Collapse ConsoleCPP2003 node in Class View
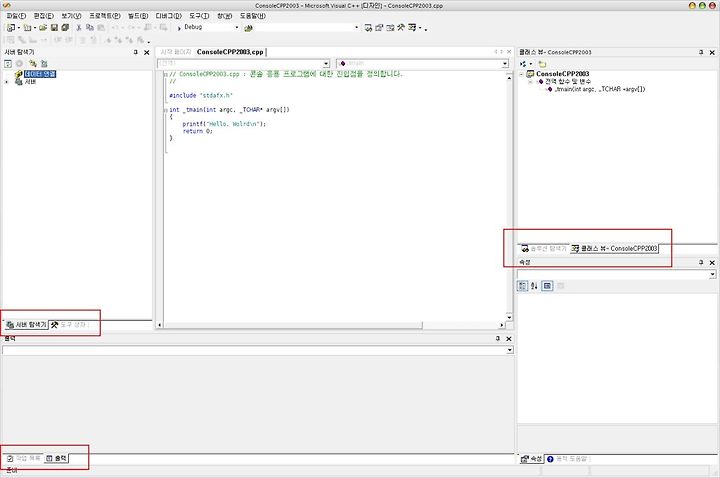 (522, 74)
